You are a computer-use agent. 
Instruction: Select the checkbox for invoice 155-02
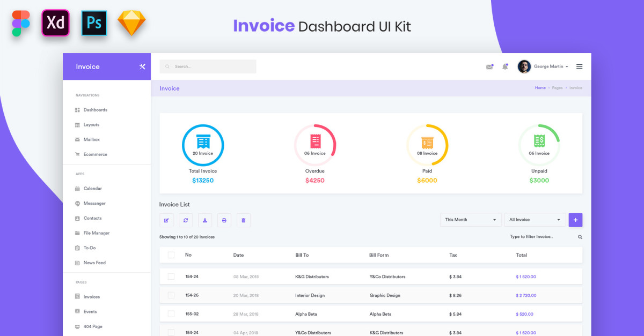(171, 314)
